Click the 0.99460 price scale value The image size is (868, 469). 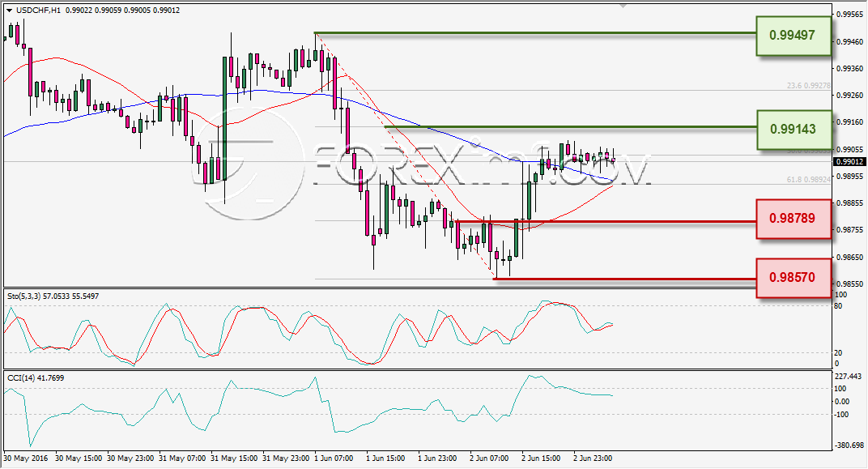(849, 42)
